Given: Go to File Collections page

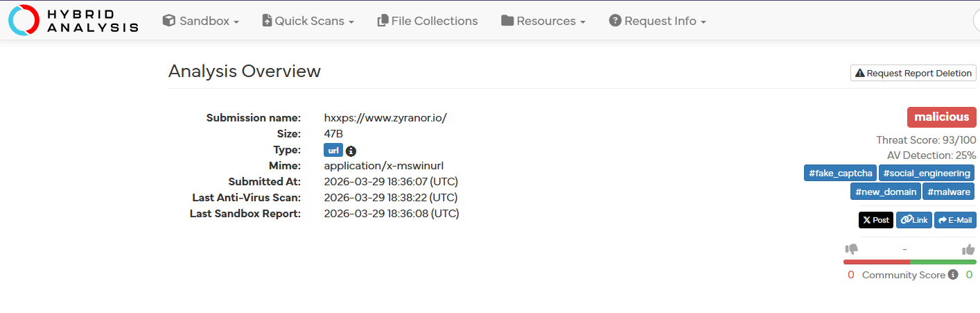Looking at the screenshot, I should 428,21.
